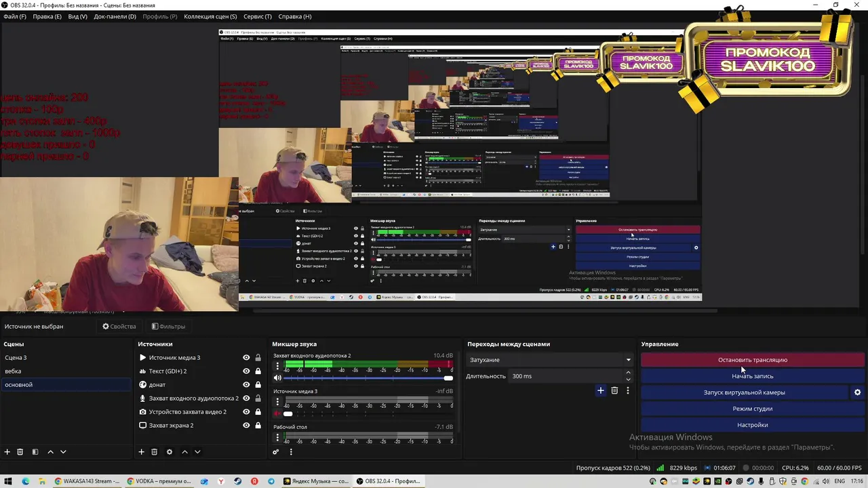Viewport: 868px width, 488px height.
Task: Open the Фильтры button on the source toolbar
Action: [x=168, y=327]
